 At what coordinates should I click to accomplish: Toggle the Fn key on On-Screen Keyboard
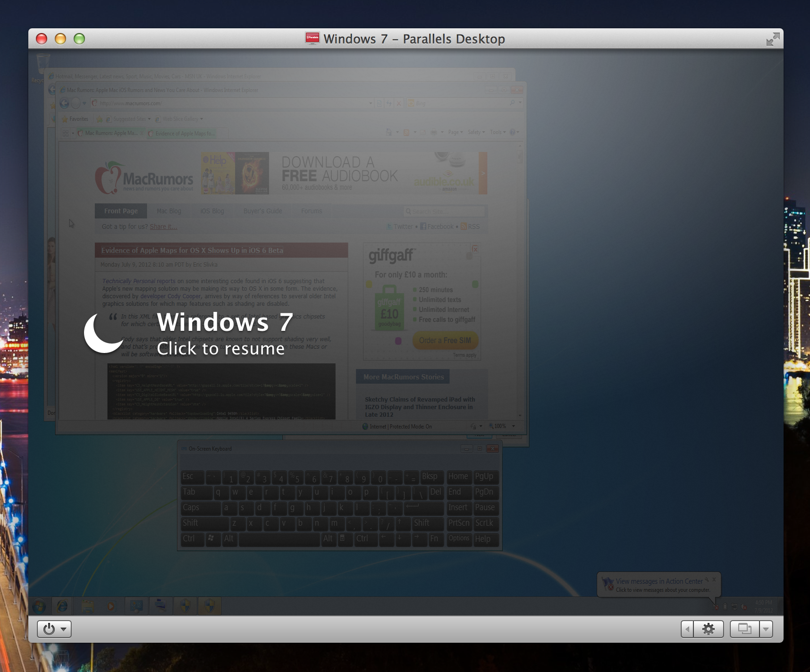point(436,539)
